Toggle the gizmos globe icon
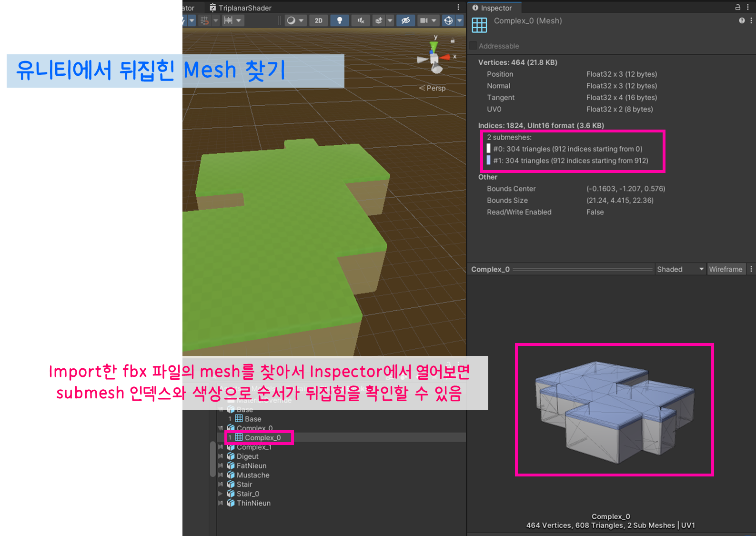 click(x=448, y=20)
